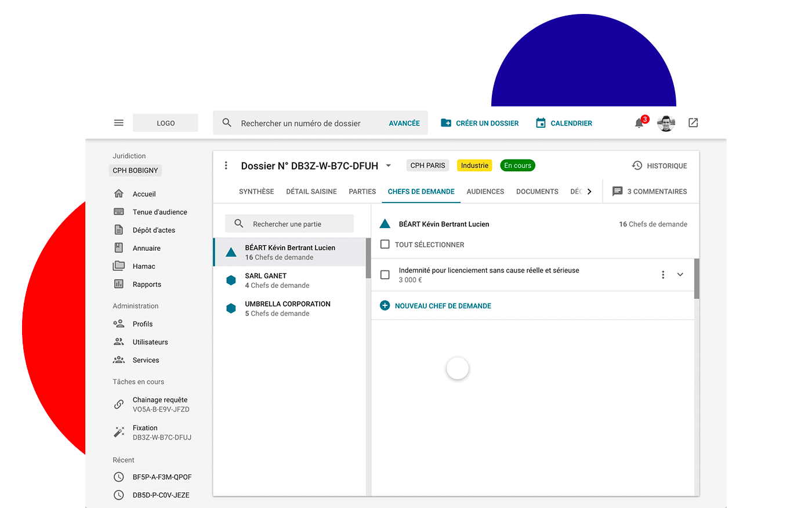This screenshot has width=812, height=508.
Task: Click the Fixation magic wand icon
Action: pos(119,432)
